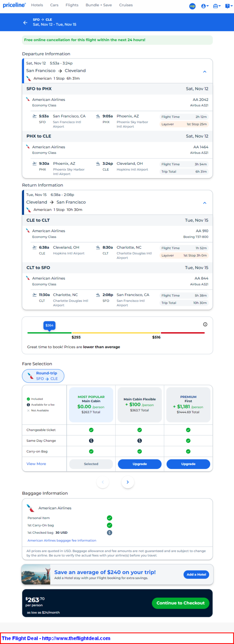234x644 pixels.
Task: Click the American logo on the Round-trip tab
Action: [31, 376]
